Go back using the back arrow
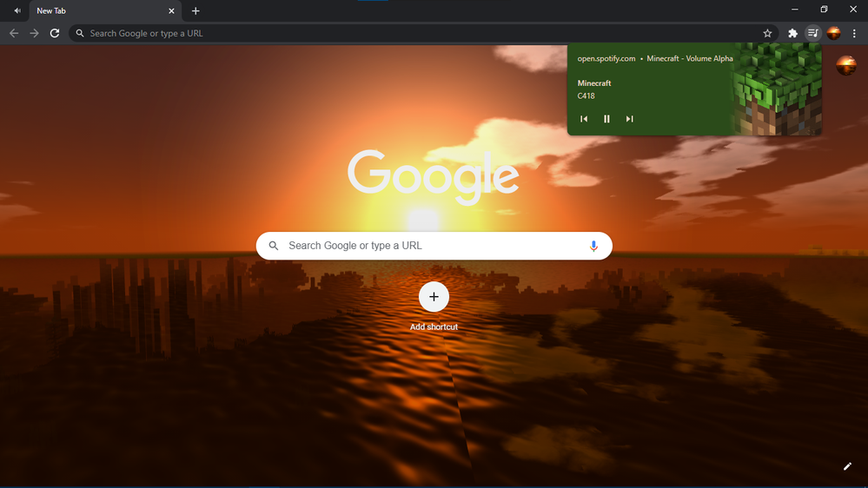This screenshot has height=488, width=868. pos(14,33)
